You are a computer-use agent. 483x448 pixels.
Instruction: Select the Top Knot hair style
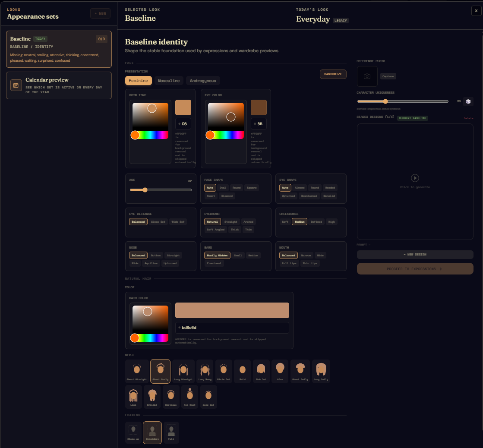coord(190,397)
